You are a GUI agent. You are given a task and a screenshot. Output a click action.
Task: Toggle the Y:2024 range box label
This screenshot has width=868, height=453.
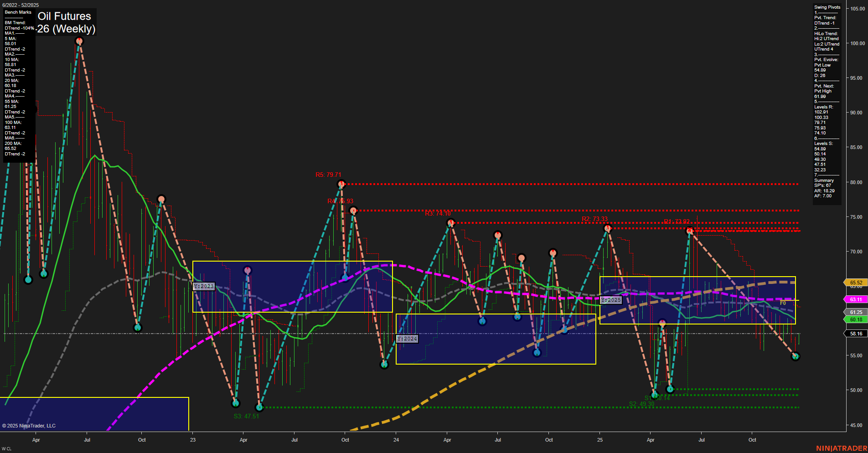[x=407, y=339]
